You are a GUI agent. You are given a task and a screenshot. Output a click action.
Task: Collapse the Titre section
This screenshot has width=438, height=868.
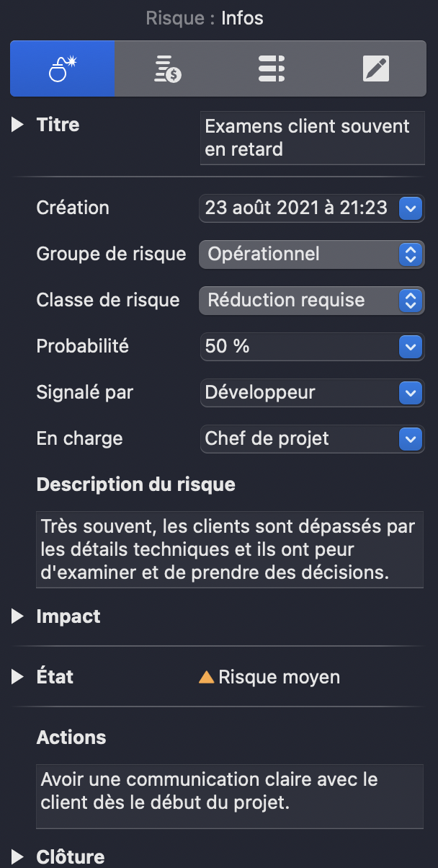(16, 124)
